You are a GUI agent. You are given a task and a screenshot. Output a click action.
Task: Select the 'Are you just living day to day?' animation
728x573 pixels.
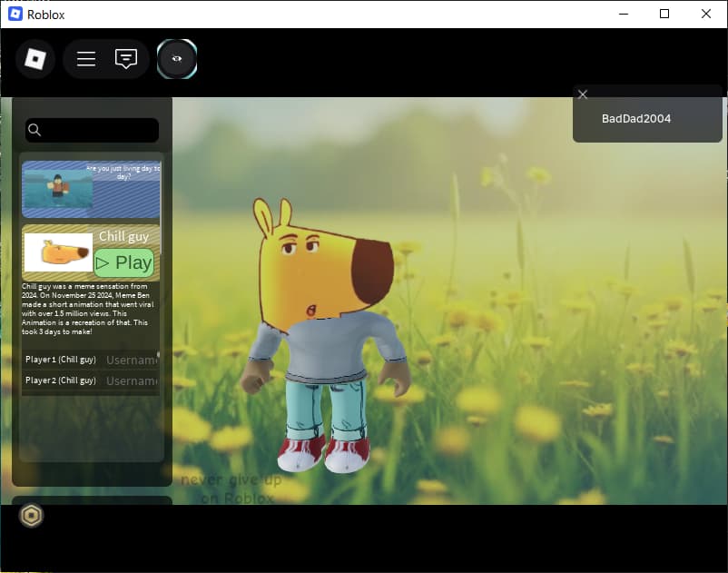[91, 189]
